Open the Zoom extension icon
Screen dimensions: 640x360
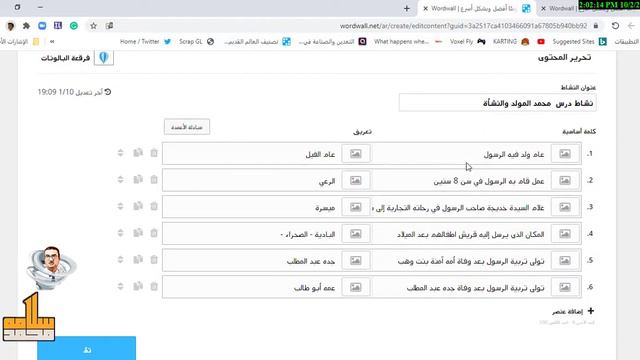(42, 26)
